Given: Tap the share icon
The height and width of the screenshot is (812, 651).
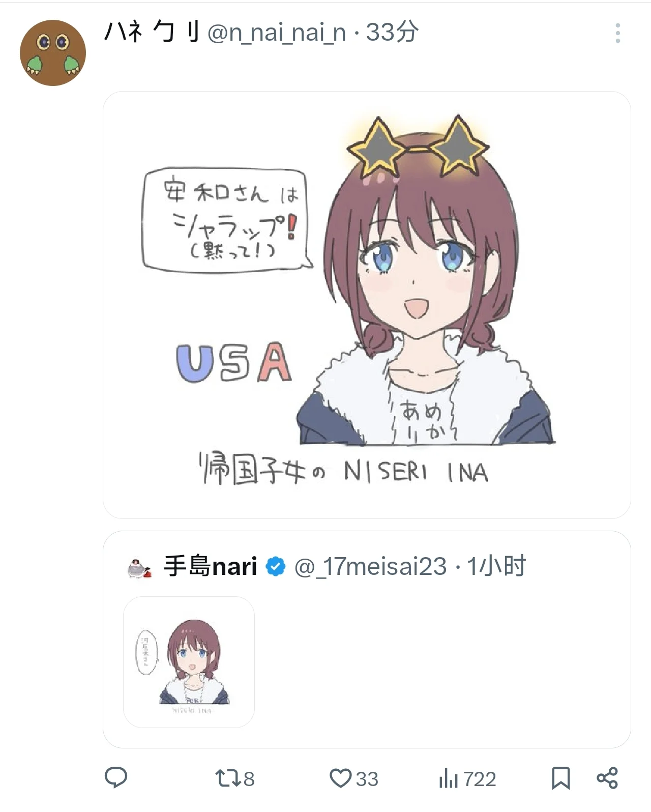Looking at the screenshot, I should point(607,778).
